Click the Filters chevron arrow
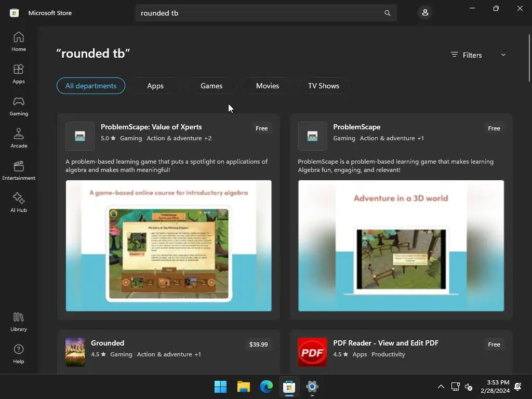This screenshot has height=399, width=532. (x=503, y=55)
